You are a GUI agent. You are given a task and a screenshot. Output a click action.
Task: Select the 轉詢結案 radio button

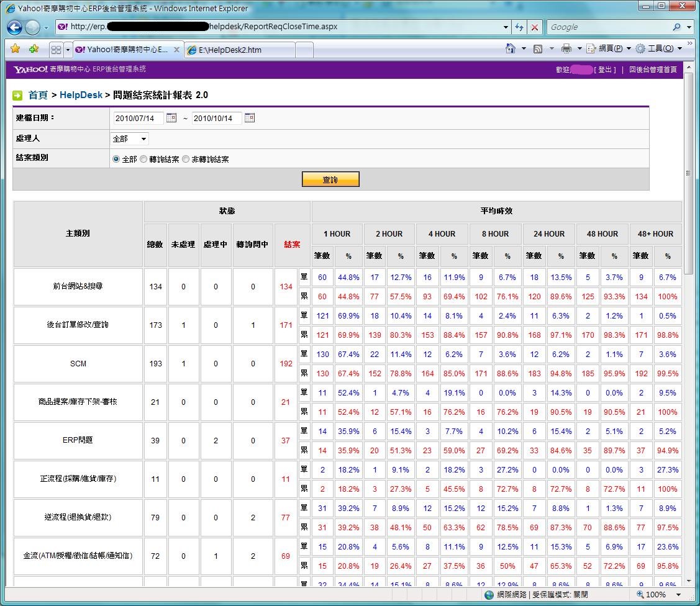143,160
